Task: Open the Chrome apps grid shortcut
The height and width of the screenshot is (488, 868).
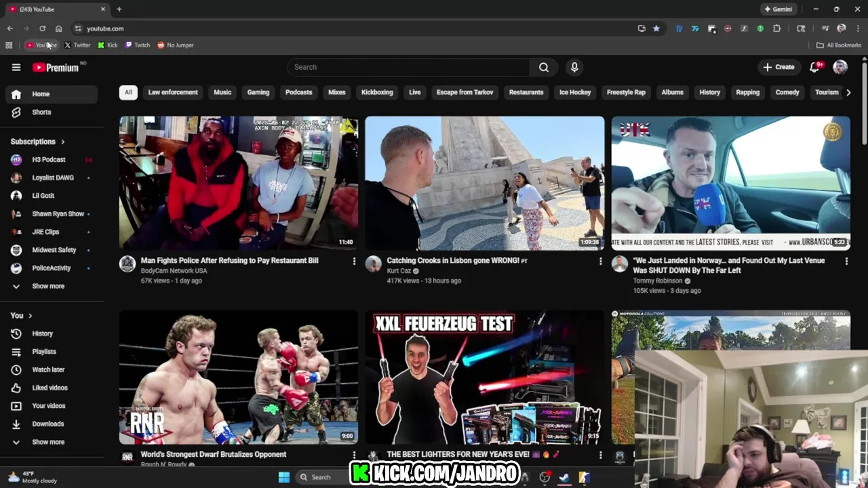Action: [9, 45]
